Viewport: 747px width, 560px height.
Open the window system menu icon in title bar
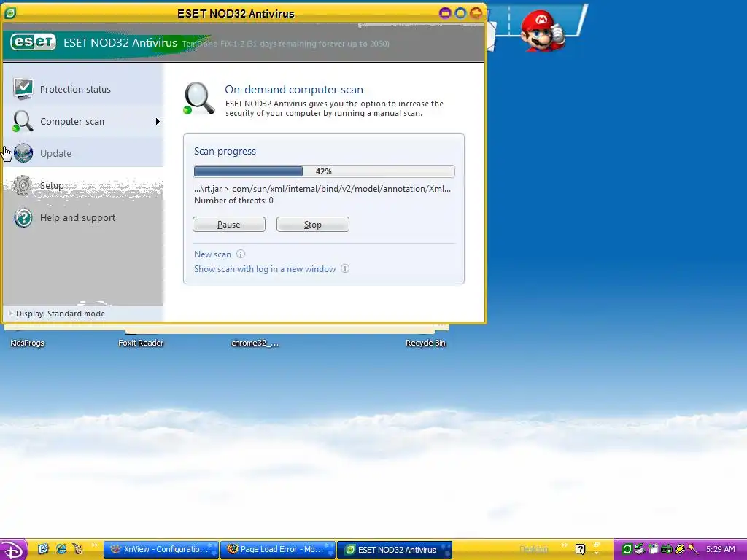10,13
